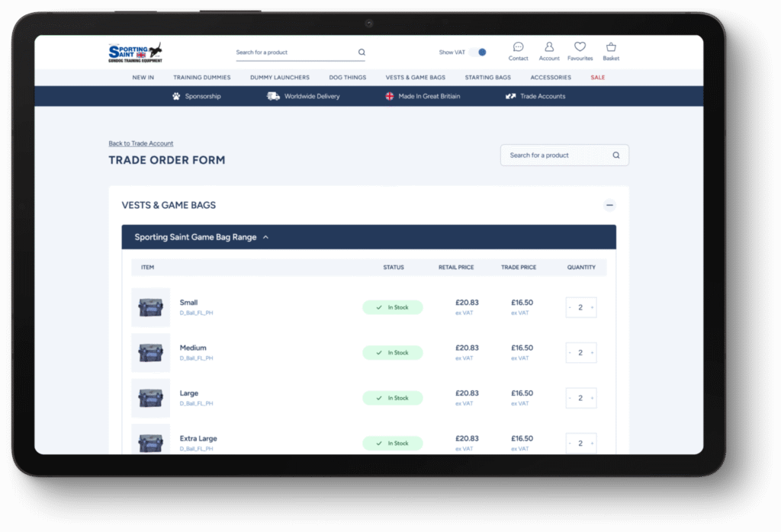Increase quantity for the Small game bag
Screen dimensions: 781x532
click(x=593, y=308)
